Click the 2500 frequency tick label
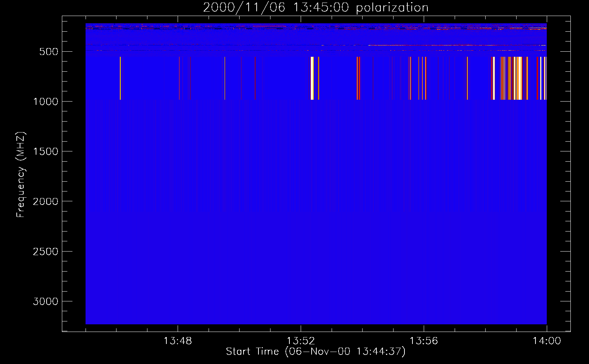This screenshot has width=589, height=364. pos(46,252)
